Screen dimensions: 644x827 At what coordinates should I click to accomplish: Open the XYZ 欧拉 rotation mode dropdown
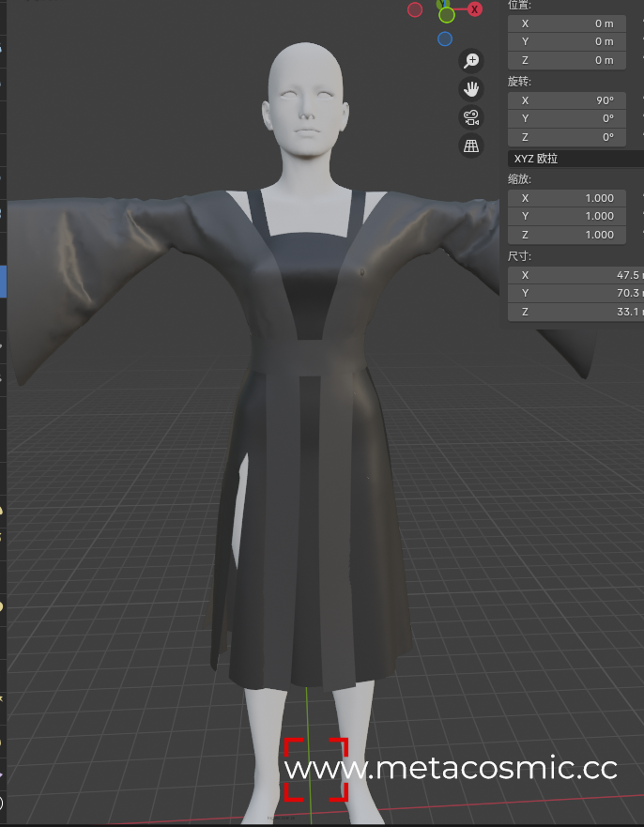(576, 159)
